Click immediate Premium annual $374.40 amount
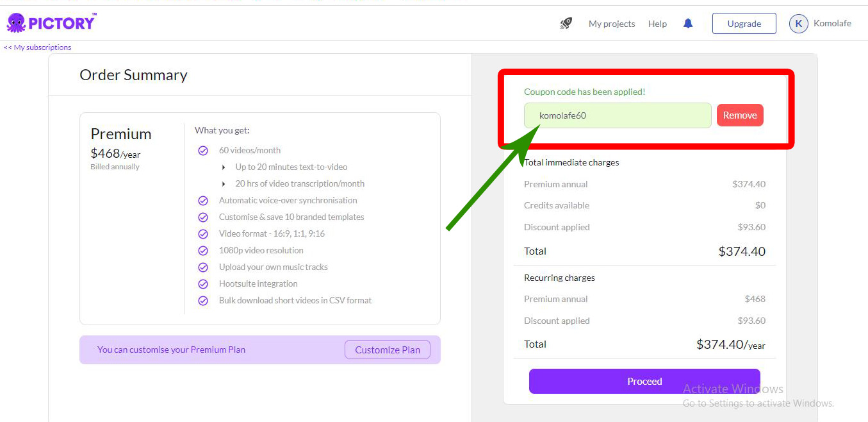The image size is (868, 422). [x=749, y=184]
